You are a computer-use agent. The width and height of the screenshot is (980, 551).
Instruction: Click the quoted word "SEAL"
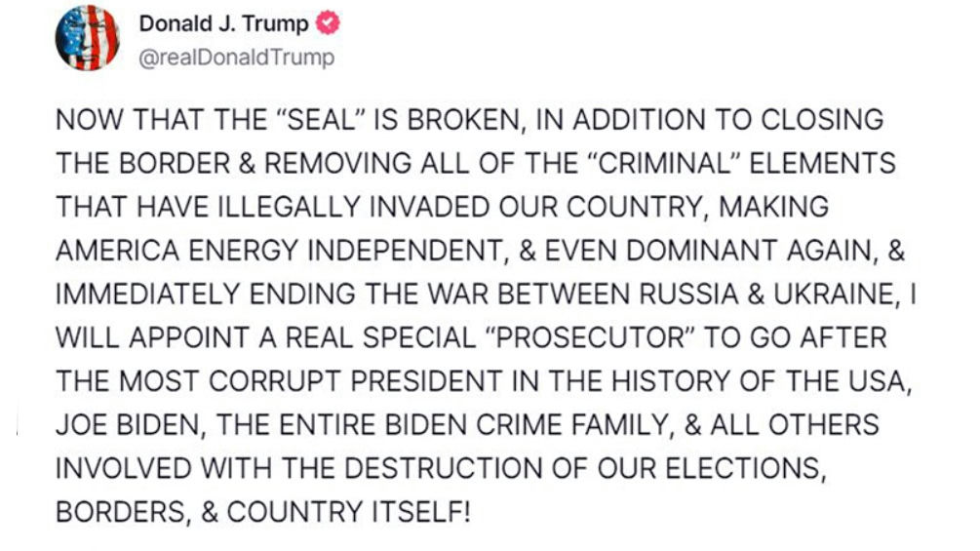click(x=320, y=119)
